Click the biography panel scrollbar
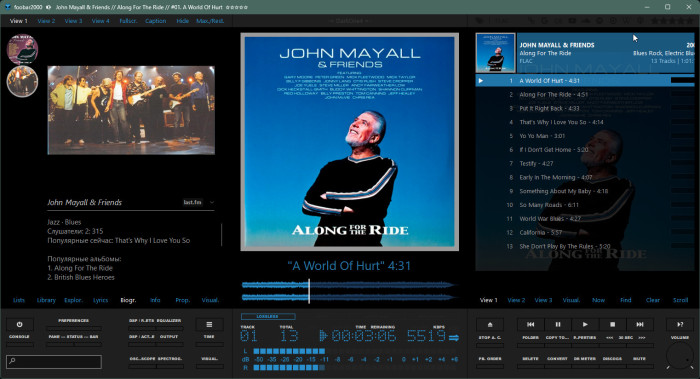The image size is (700, 379). point(221,235)
